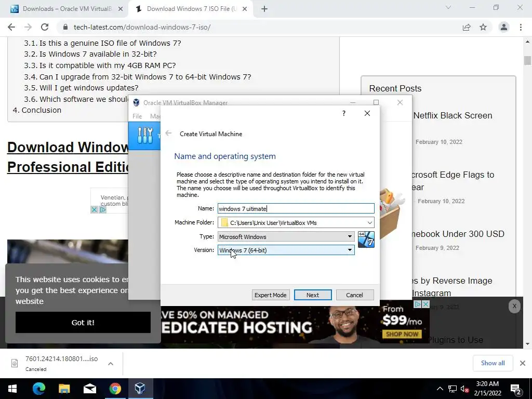Open the Netflix Black Screen recent post

coord(453,115)
